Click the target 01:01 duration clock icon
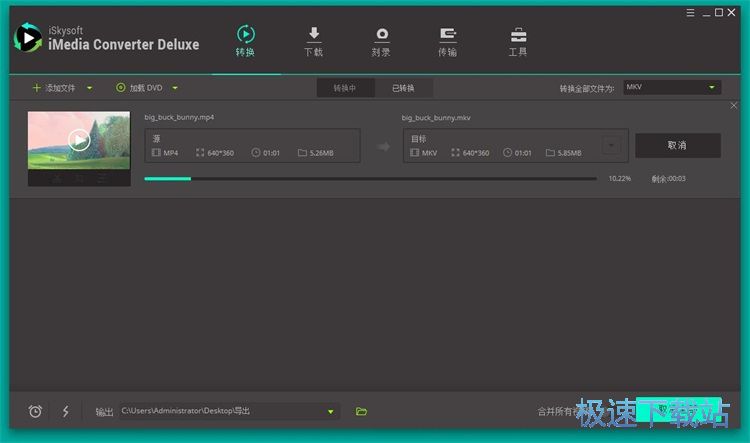Screen dimensions: 750x443 [x=507, y=153]
